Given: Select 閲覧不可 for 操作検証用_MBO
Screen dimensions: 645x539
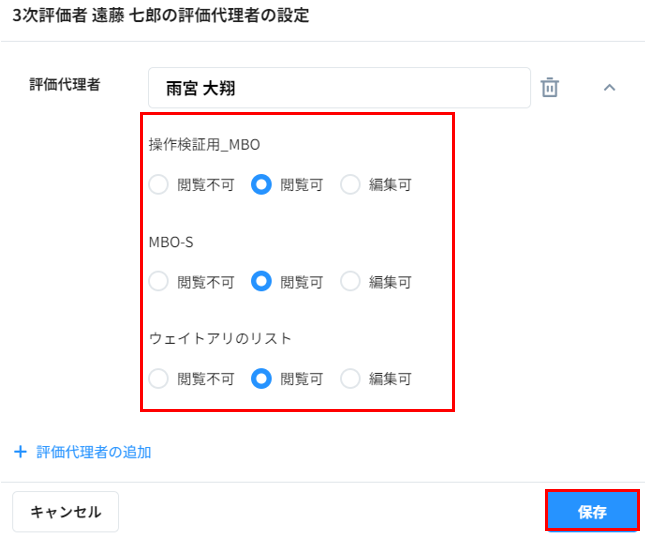Looking at the screenshot, I should (x=158, y=185).
